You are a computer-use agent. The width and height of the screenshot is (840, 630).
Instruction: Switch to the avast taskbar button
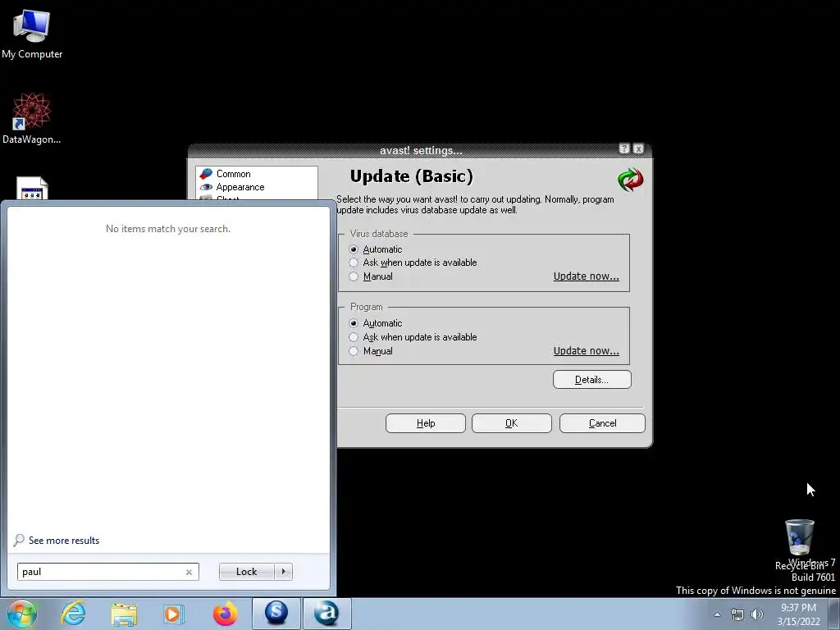pyautogui.click(x=327, y=614)
